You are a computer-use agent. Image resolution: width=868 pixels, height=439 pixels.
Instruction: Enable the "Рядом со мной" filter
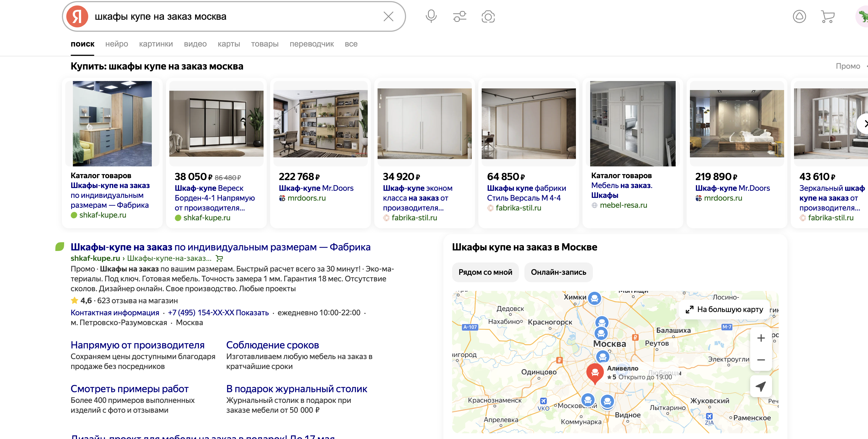click(x=485, y=272)
